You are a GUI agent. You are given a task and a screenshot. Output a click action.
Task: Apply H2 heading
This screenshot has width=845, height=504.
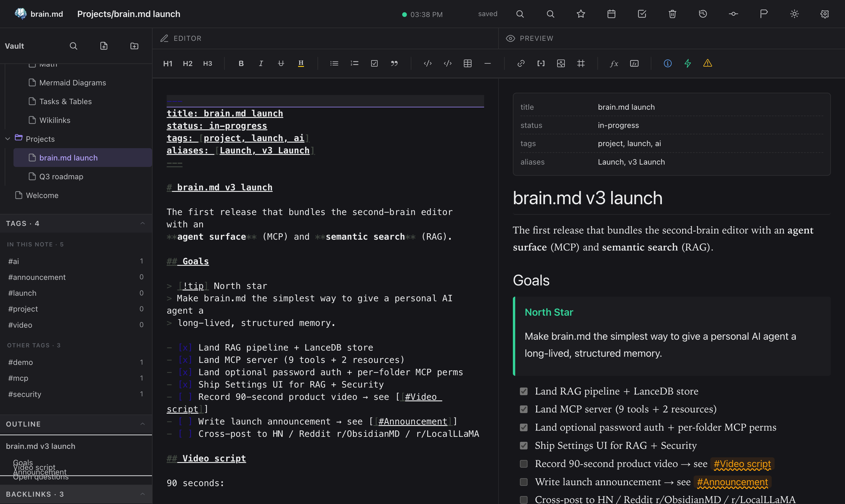[x=187, y=63]
